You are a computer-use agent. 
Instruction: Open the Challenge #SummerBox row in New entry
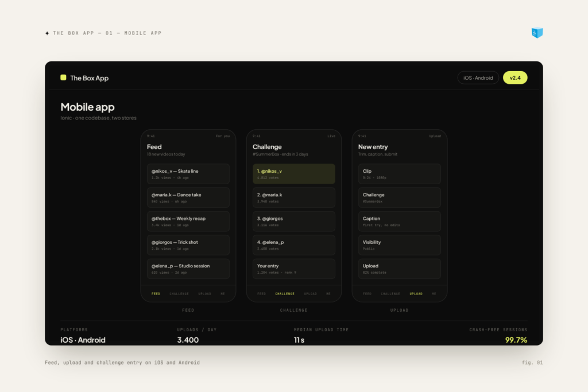click(400, 197)
